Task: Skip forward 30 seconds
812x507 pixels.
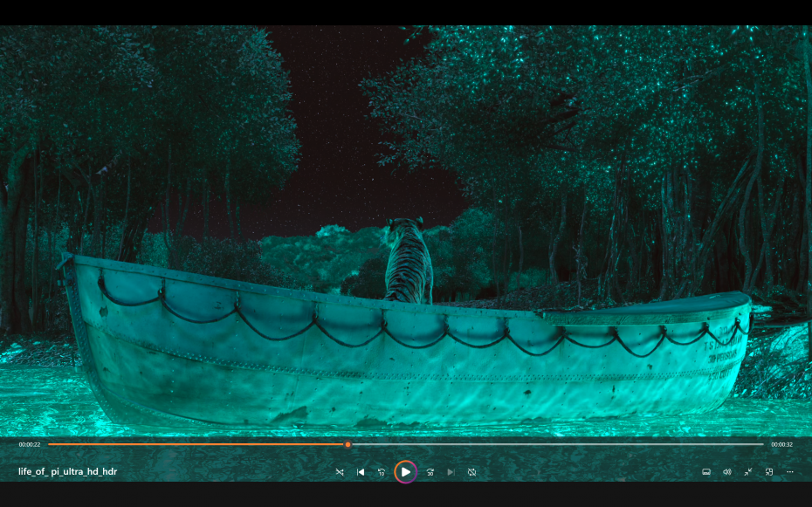Action: click(430, 472)
